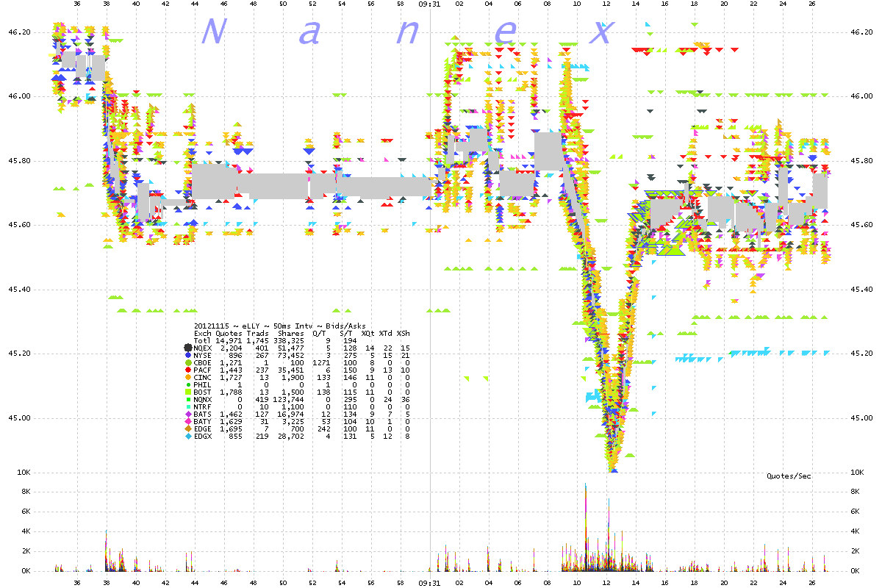Select the brown EDGE diamond marker
This screenshot has width=882, height=588.
coord(187,429)
